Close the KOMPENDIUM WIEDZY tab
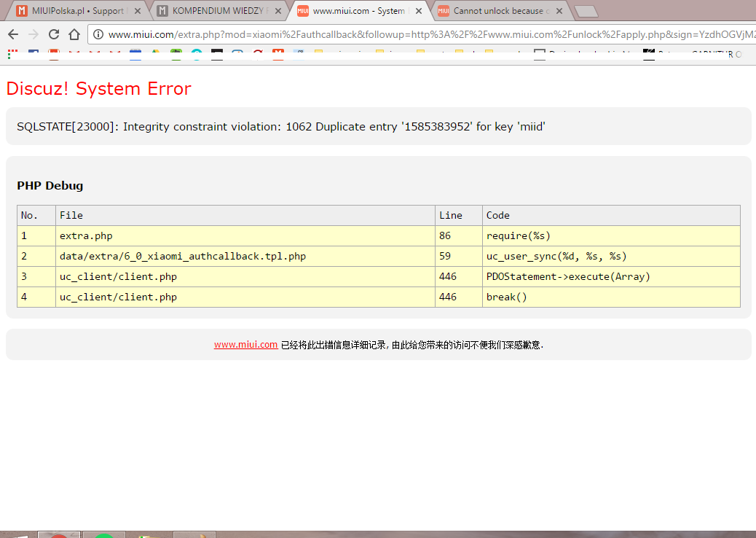 click(278, 11)
